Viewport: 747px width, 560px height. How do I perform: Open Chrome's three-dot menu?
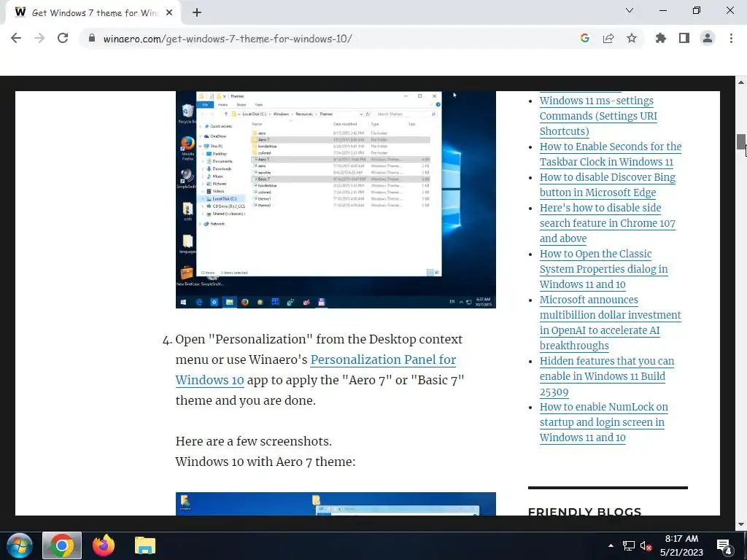pos(731,38)
